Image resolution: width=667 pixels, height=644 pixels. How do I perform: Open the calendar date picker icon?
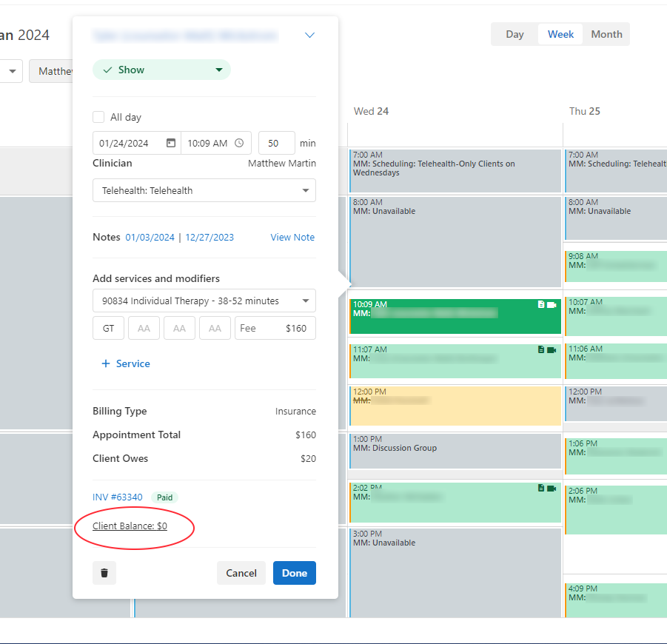tap(171, 143)
